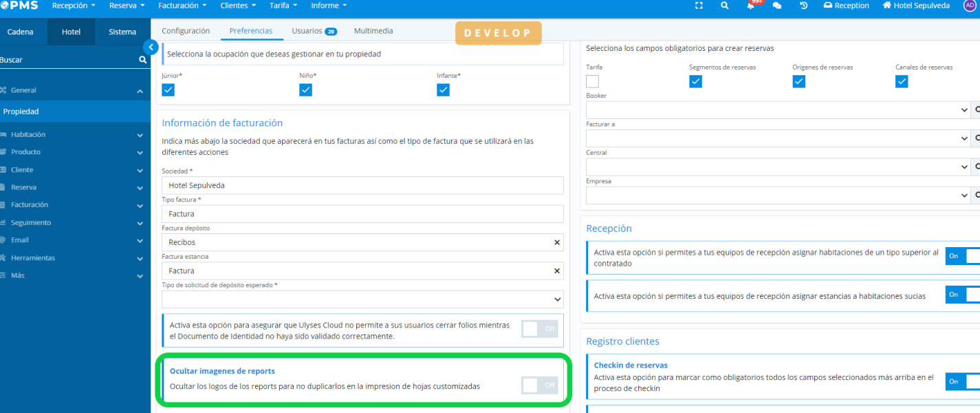This screenshot has width=980, height=413.
Task: Open the notifications bell icon
Action: [x=751, y=6]
